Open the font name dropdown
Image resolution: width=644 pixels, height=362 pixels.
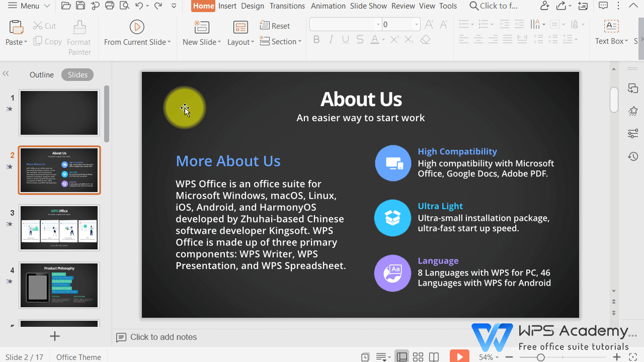click(378, 24)
